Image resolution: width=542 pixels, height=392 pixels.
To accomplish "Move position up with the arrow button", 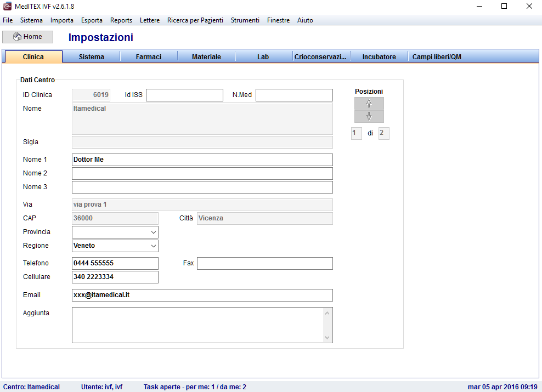I will click(x=369, y=103).
